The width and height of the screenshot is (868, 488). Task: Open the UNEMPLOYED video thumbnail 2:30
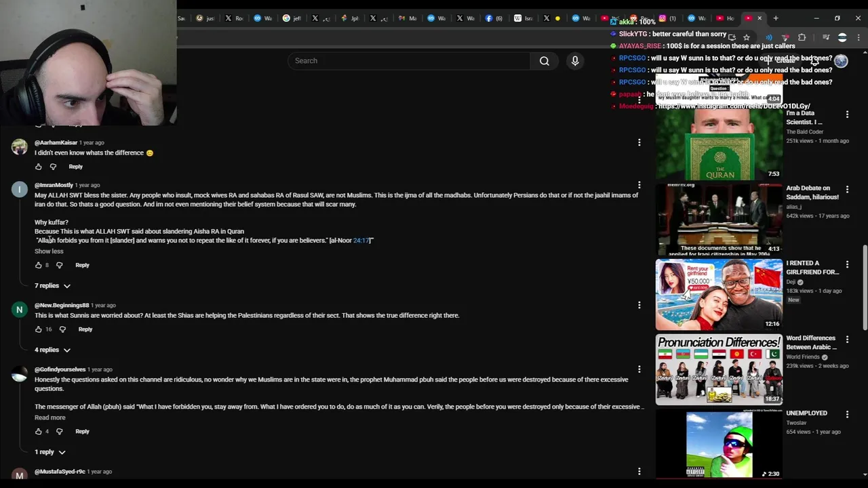[x=719, y=444]
